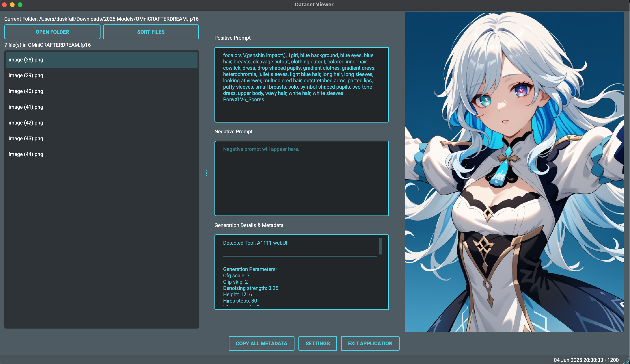Click splitter handle between file list and prompts

coord(207,172)
